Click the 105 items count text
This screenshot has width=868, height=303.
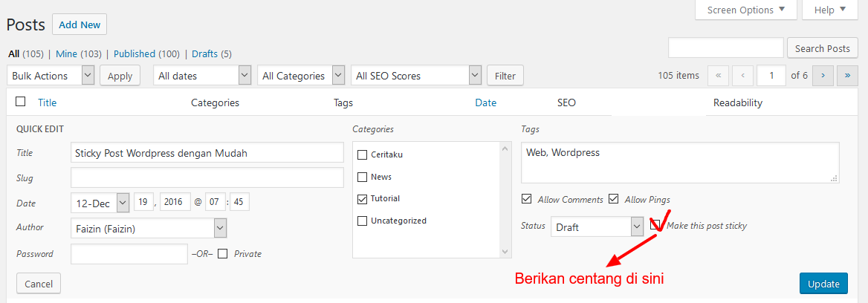(678, 76)
